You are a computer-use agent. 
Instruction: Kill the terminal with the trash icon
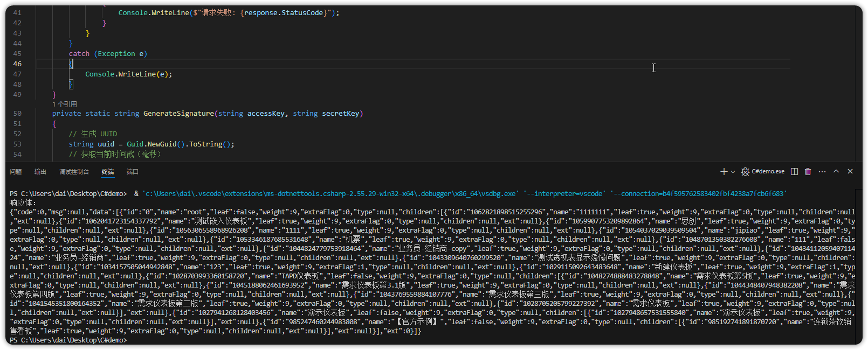(808, 171)
